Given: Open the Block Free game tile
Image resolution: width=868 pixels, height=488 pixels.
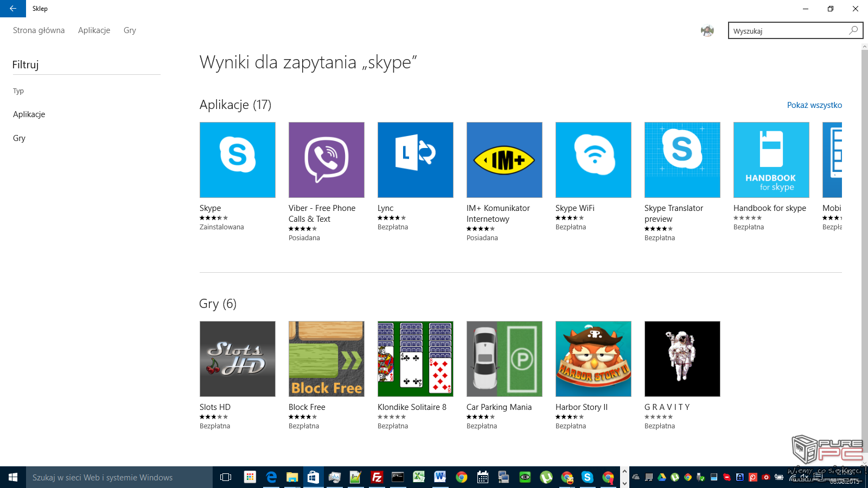Looking at the screenshot, I should click(x=327, y=359).
